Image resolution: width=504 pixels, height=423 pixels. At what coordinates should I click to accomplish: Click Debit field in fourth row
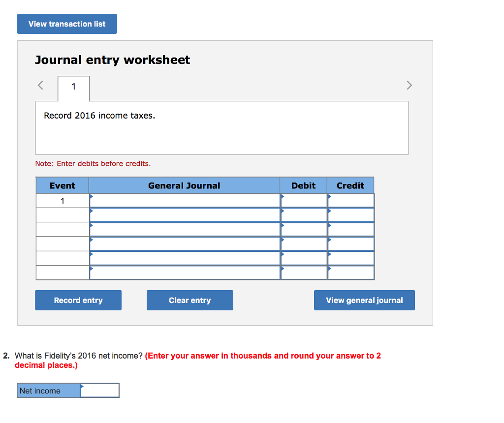click(304, 244)
